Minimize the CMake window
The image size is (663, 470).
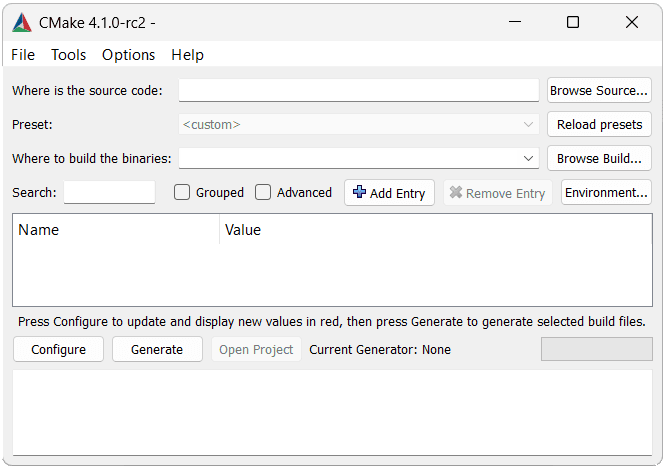click(x=515, y=22)
